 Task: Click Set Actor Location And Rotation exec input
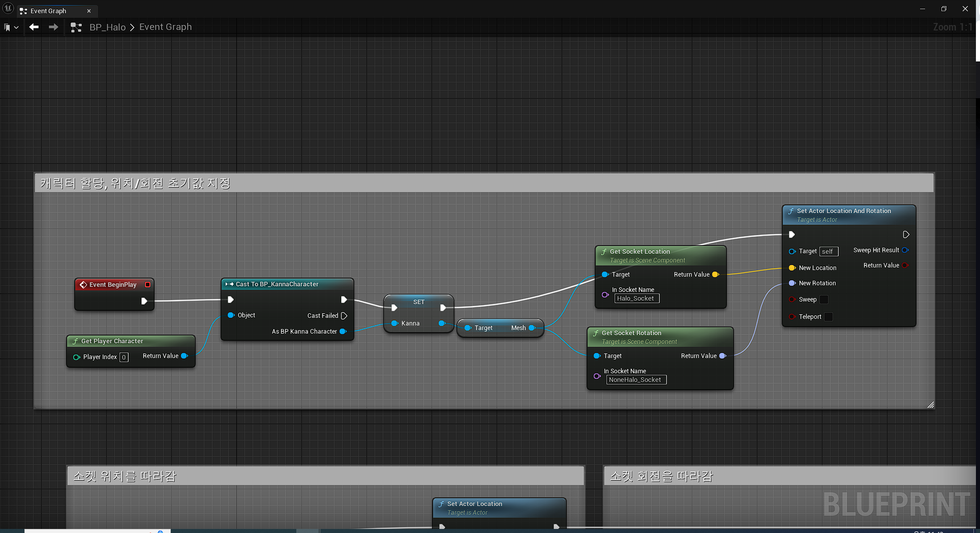(x=791, y=234)
